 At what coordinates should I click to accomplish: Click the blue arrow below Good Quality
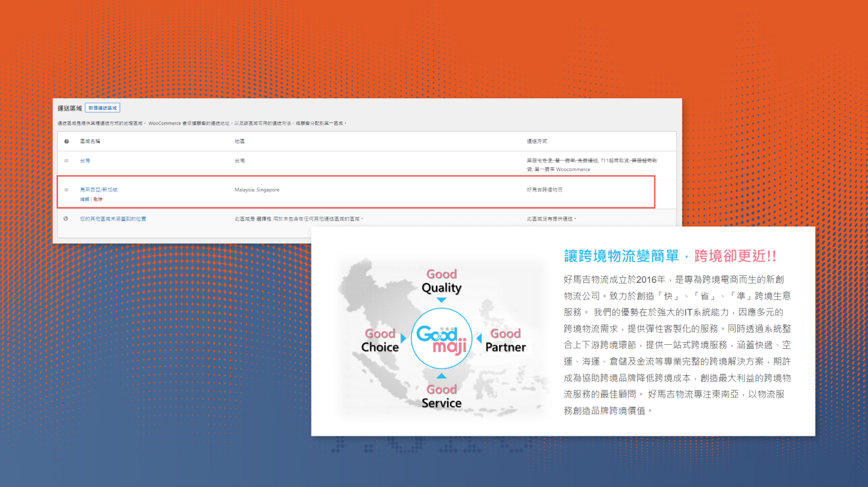pyautogui.click(x=442, y=300)
